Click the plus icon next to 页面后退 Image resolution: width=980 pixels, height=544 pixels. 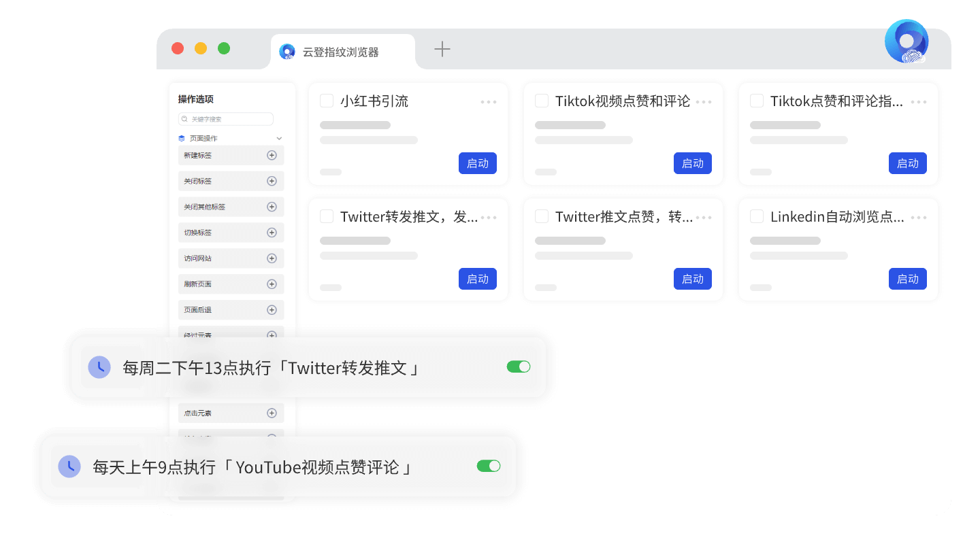[x=272, y=309]
